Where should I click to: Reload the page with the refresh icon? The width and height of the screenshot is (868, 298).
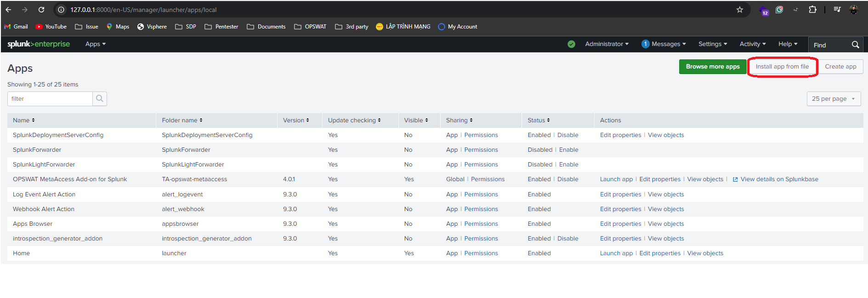point(41,10)
